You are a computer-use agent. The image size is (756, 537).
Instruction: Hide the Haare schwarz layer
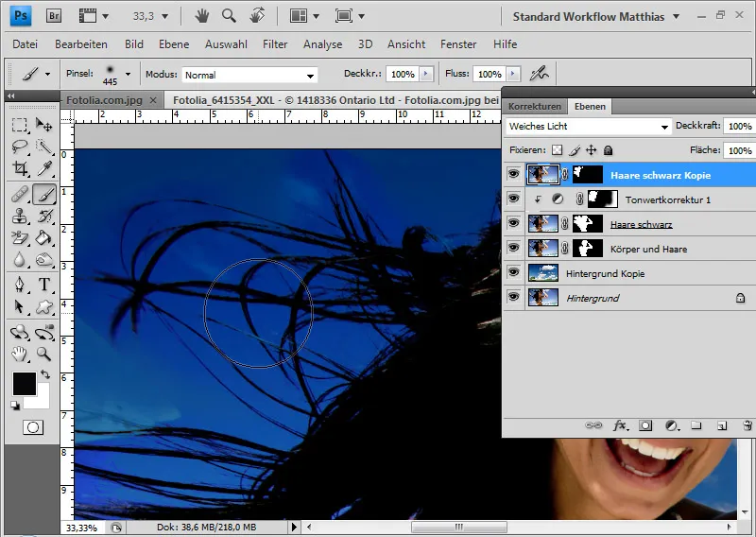tap(513, 223)
